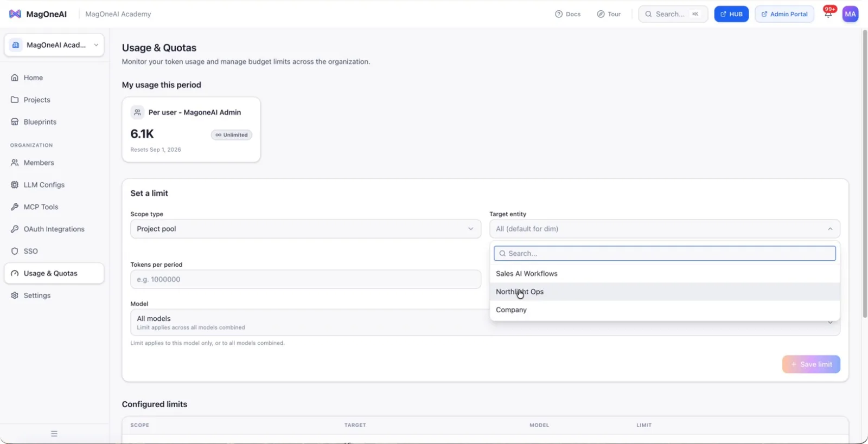Click the Home icon in sidebar
Viewport: 868px width, 444px height.
click(x=15, y=78)
